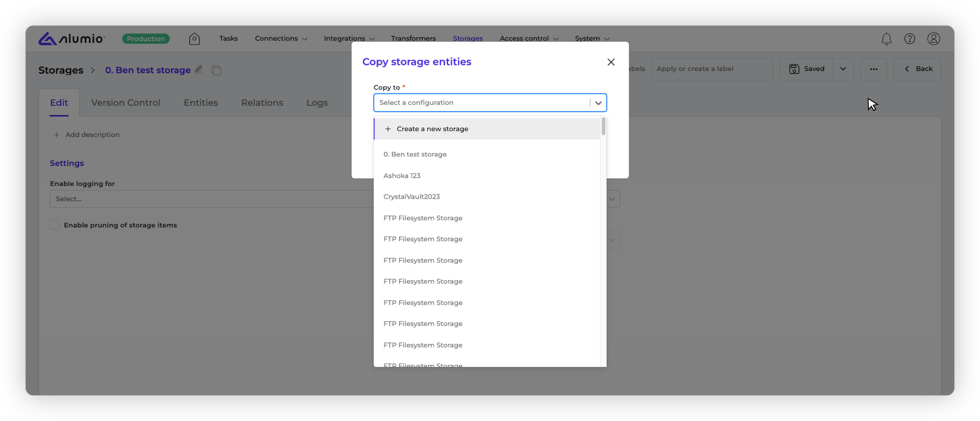This screenshot has height=421, width=980.
Task: Click the copy storage icon
Action: 216,70
